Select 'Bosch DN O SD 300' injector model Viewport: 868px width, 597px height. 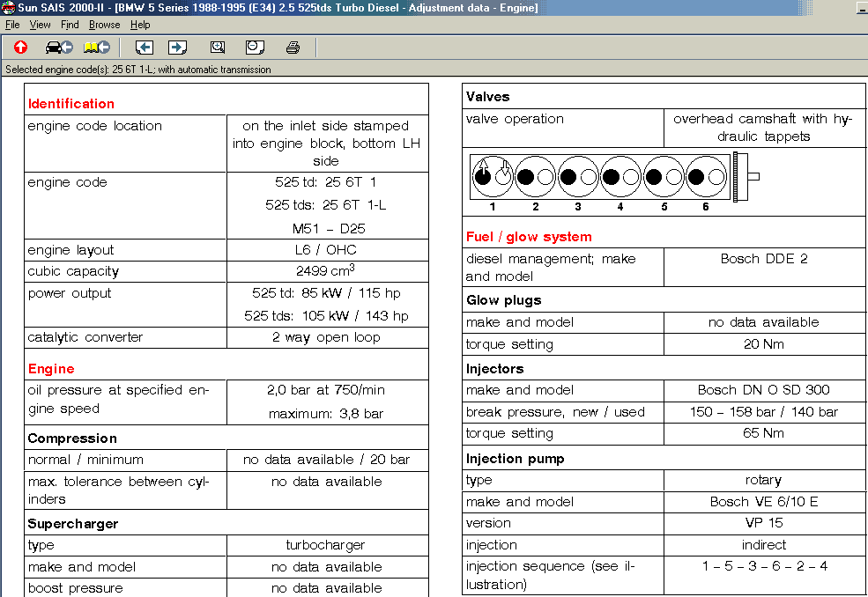point(764,390)
